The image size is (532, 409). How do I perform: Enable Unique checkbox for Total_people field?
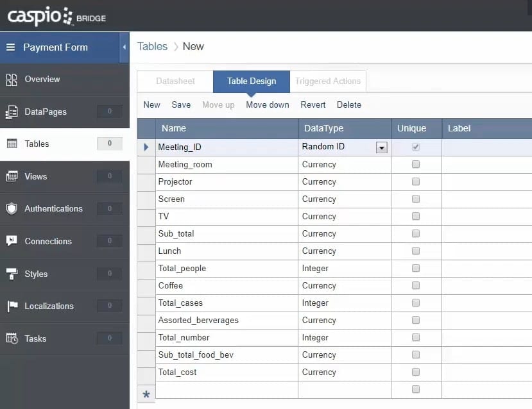point(416,269)
